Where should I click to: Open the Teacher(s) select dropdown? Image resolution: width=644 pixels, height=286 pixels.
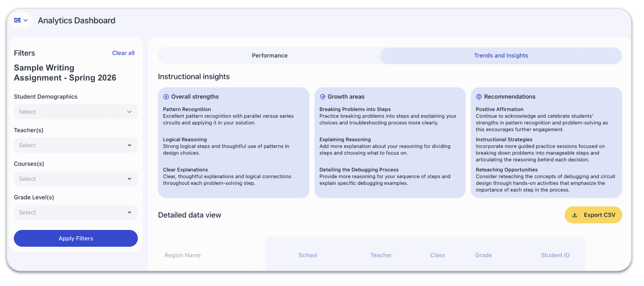click(76, 145)
